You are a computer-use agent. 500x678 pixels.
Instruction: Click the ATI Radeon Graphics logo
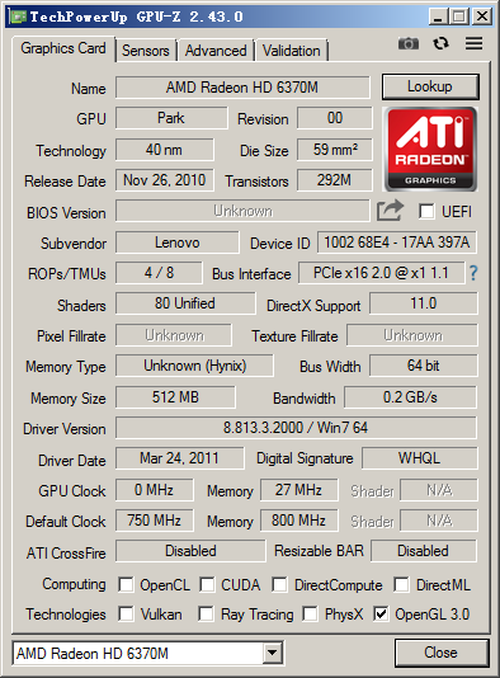tap(430, 149)
